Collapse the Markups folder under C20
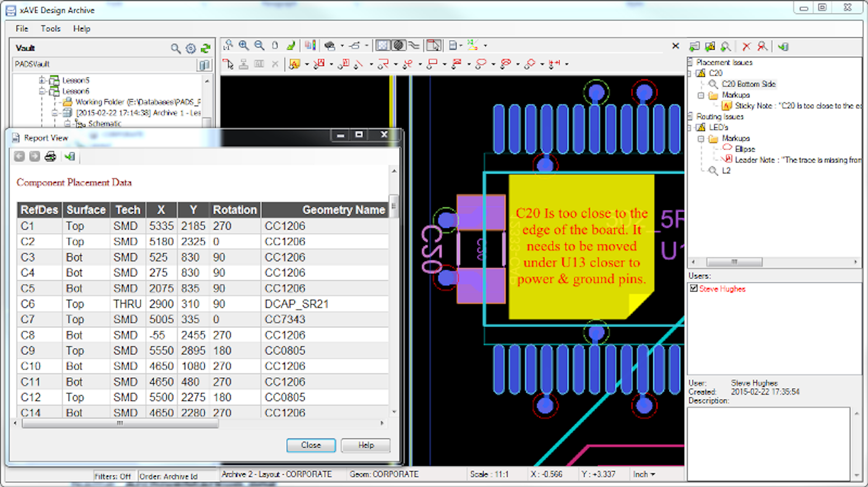Image resolution: width=868 pixels, height=487 pixels. 701,95
